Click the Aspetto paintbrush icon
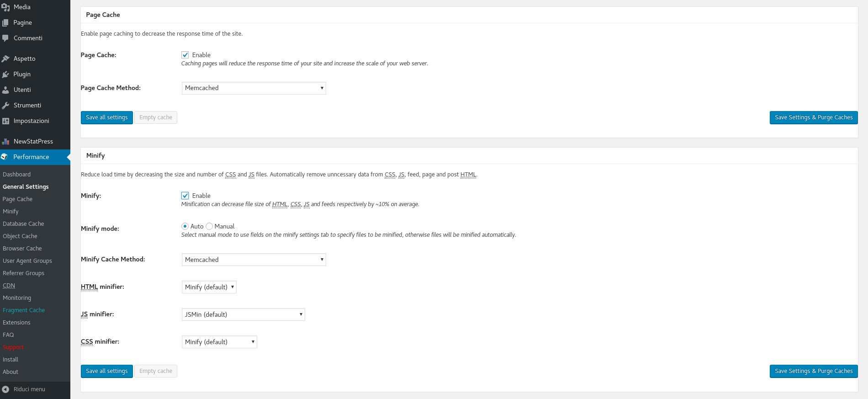The image size is (868, 399). [5, 59]
